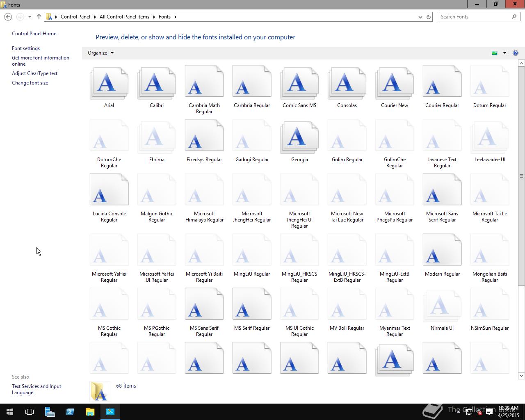525x420 pixels.
Task: Select the Nirmala UI font icon
Action: point(442,306)
